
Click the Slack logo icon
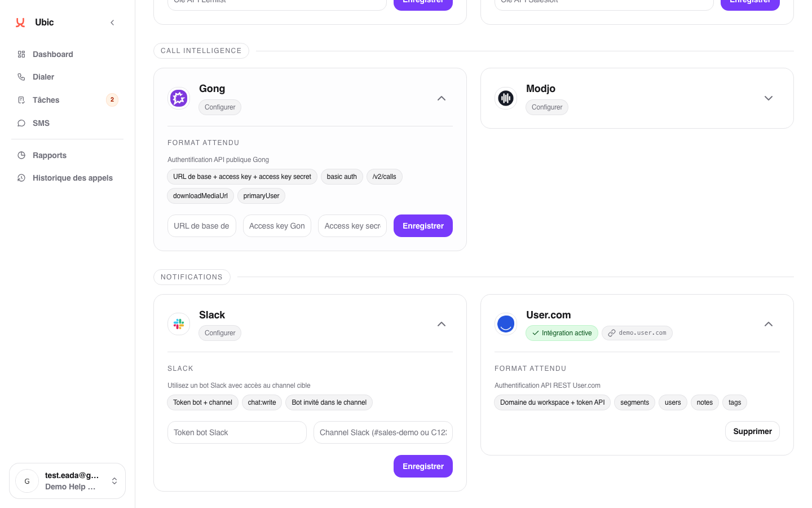click(x=179, y=324)
